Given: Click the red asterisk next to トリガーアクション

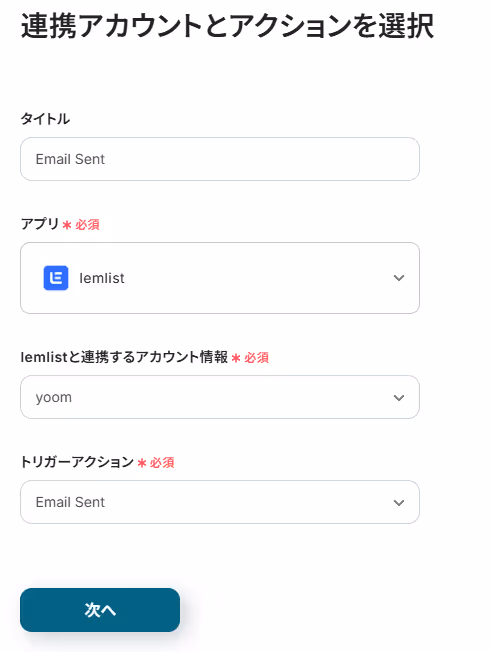Looking at the screenshot, I should 142,463.
